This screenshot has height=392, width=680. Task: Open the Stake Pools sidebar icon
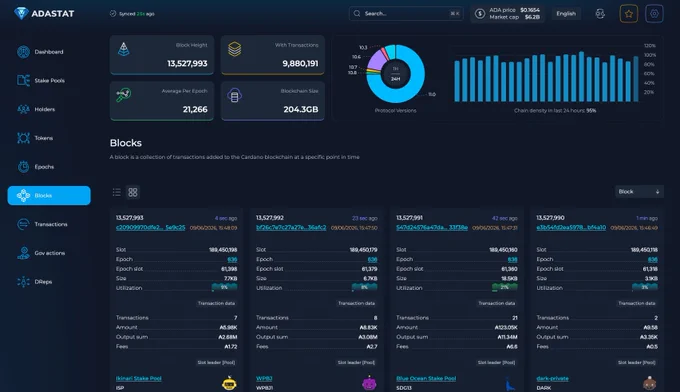tap(23, 80)
